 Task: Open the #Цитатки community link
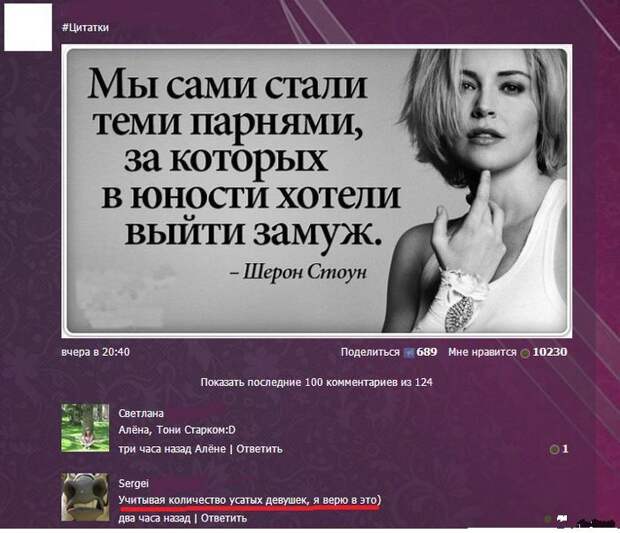click(x=85, y=27)
